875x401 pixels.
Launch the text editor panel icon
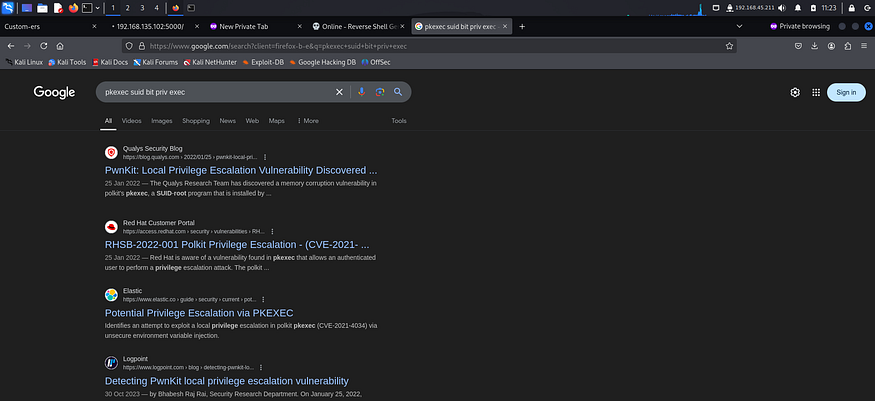pyautogui.click(x=58, y=8)
